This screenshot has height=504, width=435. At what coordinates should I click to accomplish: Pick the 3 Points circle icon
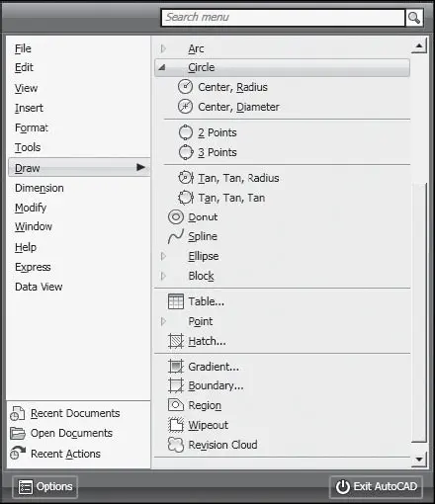[186, 152]
